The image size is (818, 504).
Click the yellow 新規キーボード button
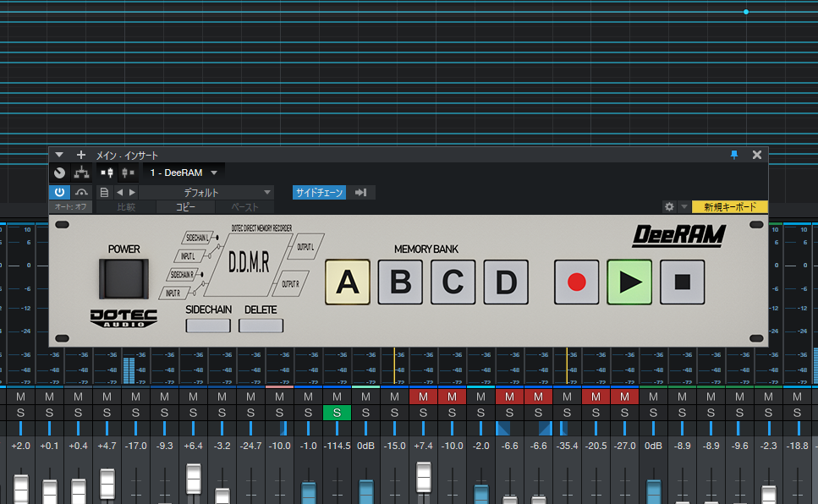[730, 207]
